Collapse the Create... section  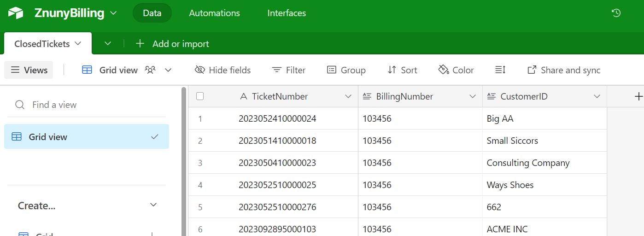153,205
